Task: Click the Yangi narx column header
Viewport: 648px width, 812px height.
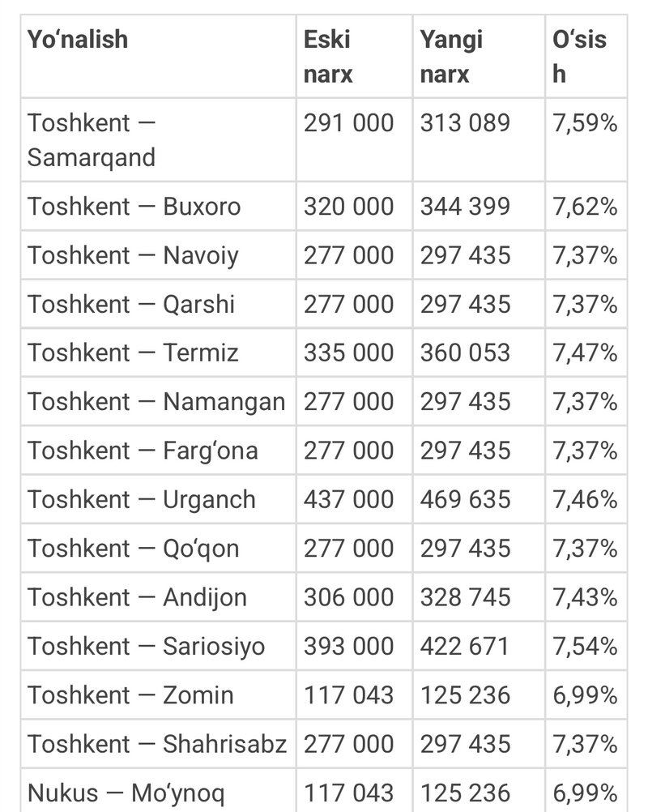Action: 451,57
